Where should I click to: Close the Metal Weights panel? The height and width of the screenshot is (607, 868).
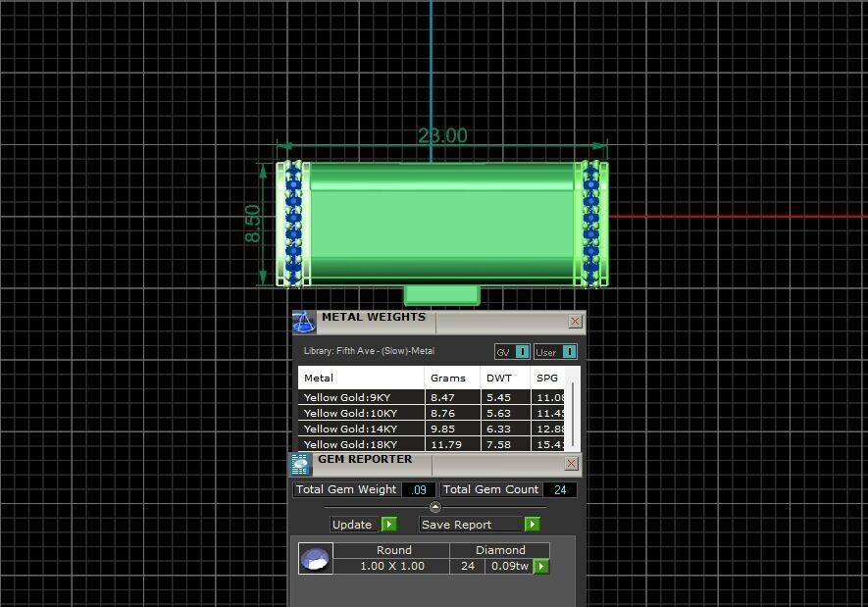click(x=575, y=321)
